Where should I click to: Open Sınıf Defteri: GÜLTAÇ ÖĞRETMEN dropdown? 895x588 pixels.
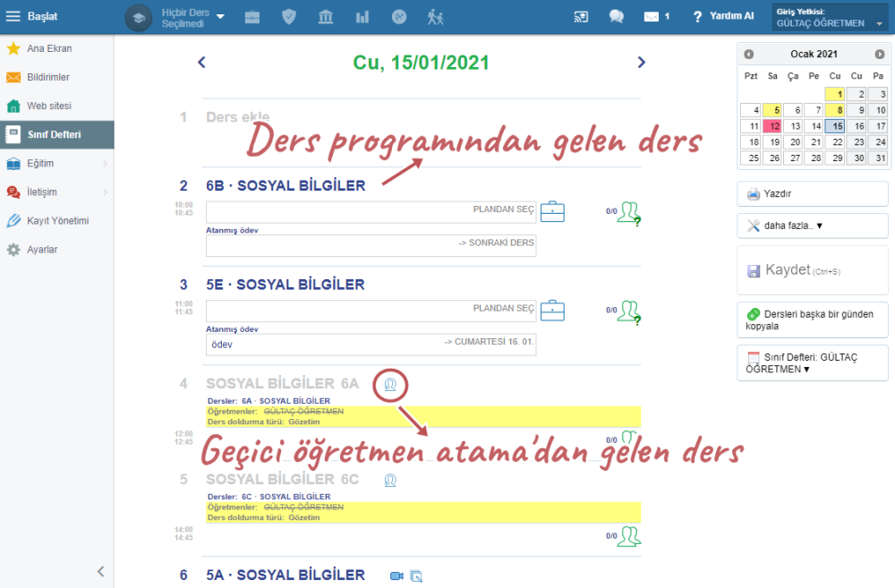tap(813, 363)
